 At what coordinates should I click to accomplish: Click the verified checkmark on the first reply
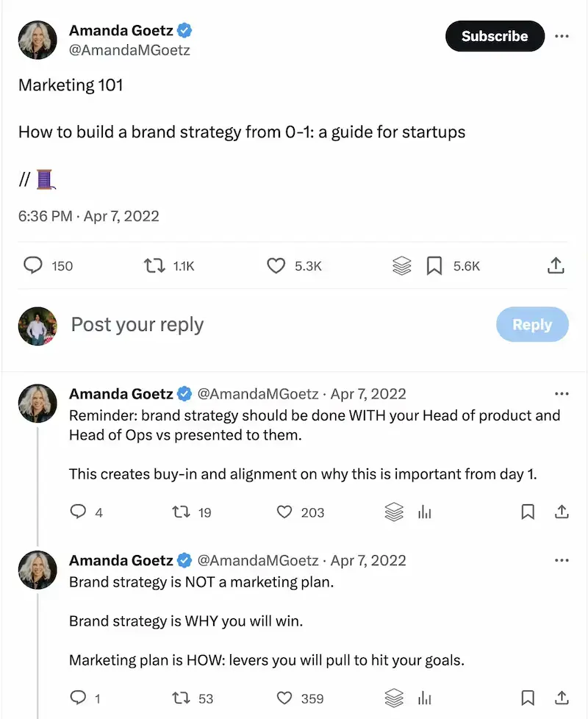pos(184,393)
